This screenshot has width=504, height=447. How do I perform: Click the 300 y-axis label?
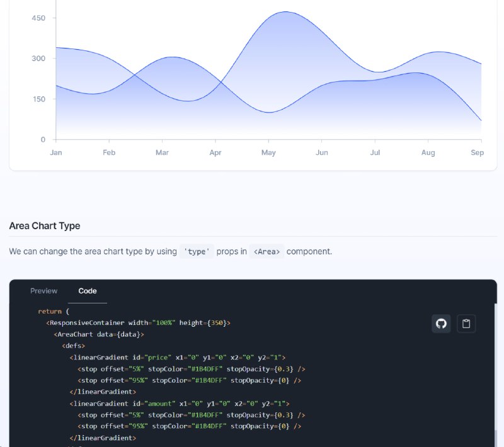coord(38,59)
